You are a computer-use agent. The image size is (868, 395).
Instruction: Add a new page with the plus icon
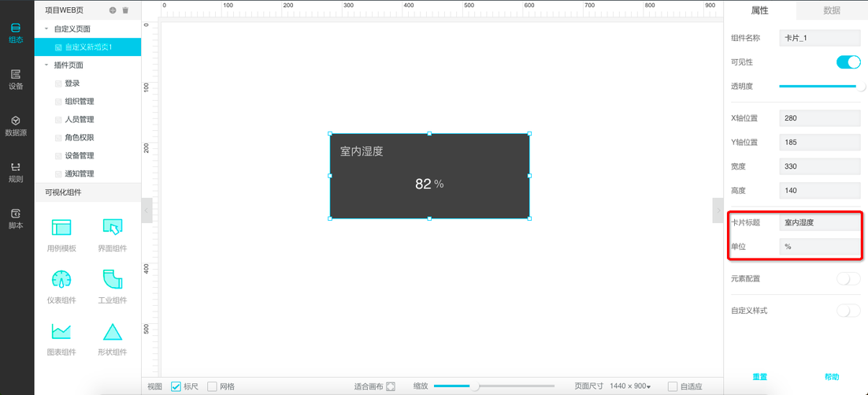click(113, 10)
